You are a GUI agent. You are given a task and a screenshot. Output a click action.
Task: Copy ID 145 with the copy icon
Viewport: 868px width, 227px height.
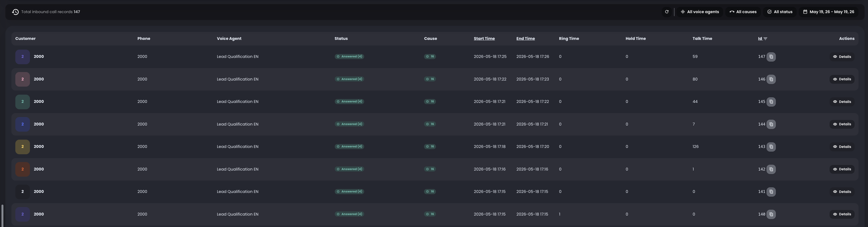[x=771, y=102]
